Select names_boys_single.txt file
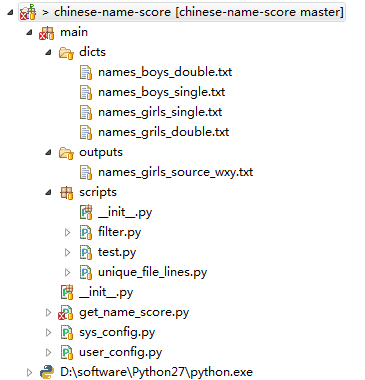The height and width of the screenshot is (380, 365). [161, 92]
